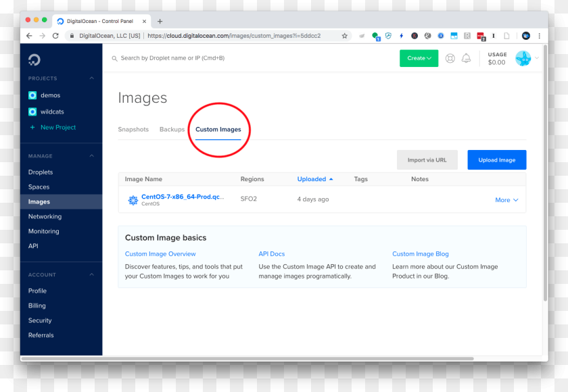Screen dimensions: 568x392
Task: Open API Docs link
Action: [272, 254]
